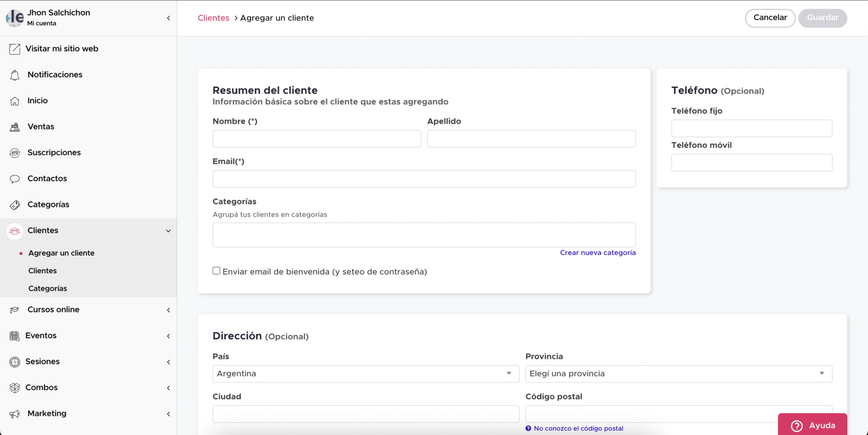Focus the Nombre input field
The image size is (868, 435).
pos(317,139)
